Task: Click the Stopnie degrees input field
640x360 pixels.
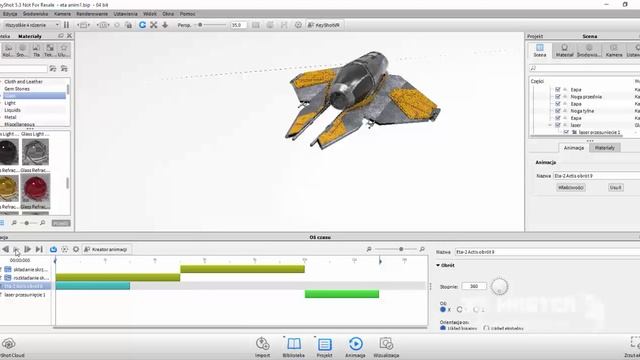Action: tap(474, 287)
